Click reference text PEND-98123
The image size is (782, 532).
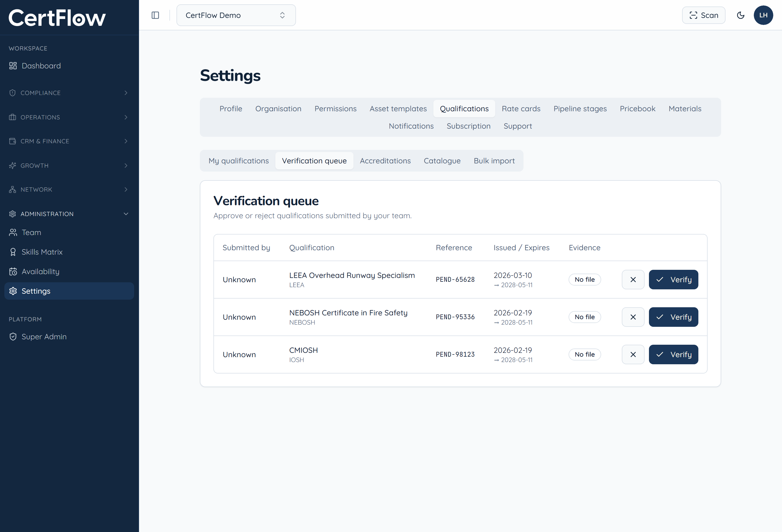(x=455, y=354)
